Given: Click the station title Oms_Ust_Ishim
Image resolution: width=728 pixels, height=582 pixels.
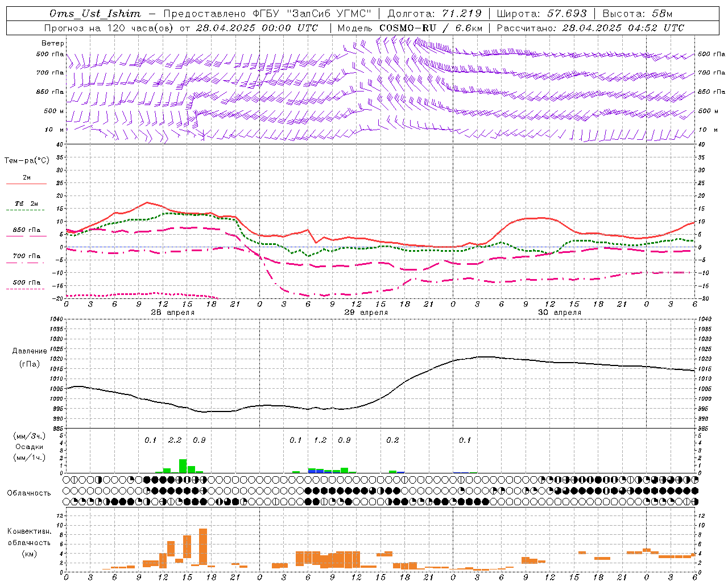Looking at the screenshot, I should (95, 14).
